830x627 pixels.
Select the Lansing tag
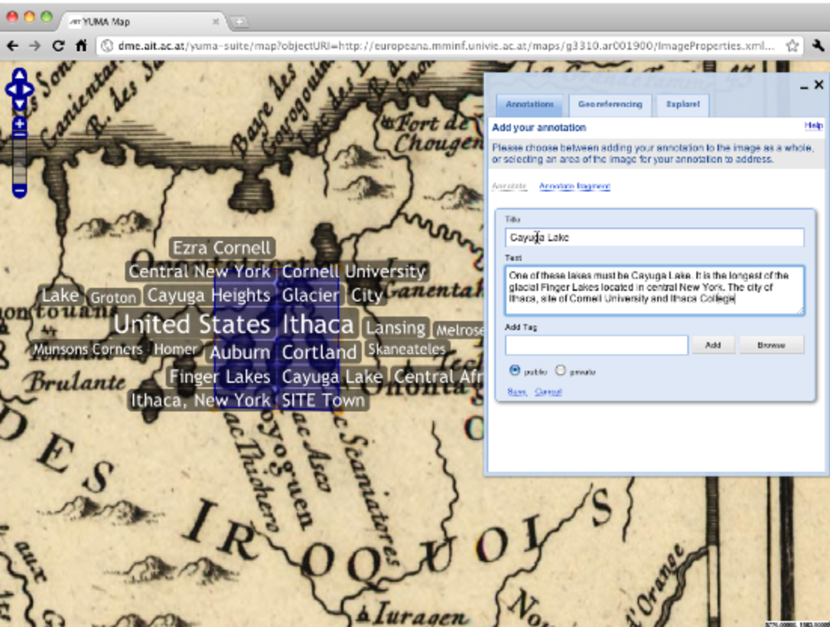(395, 328)
